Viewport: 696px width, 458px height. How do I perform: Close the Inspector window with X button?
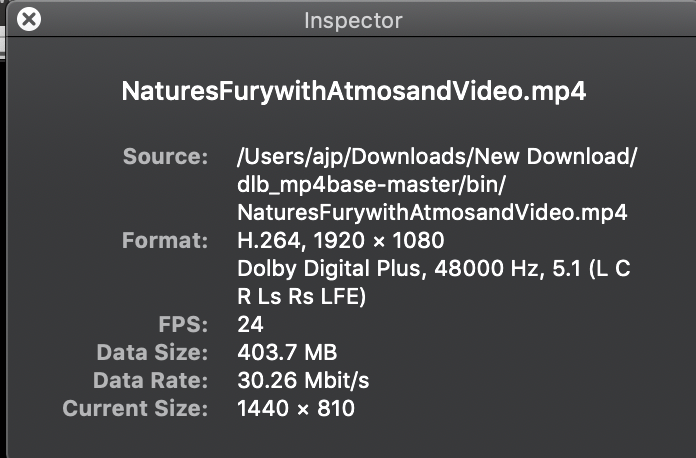coord(29,20)
